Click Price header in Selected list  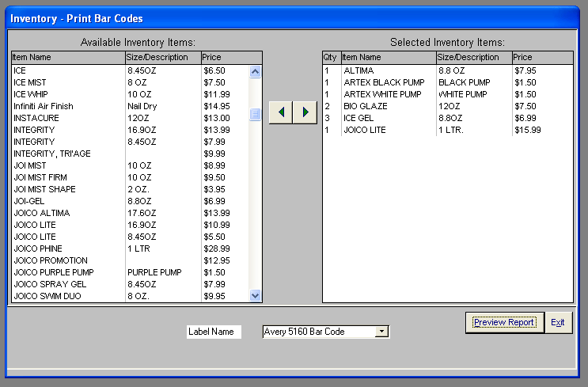(x=543, y=57)
